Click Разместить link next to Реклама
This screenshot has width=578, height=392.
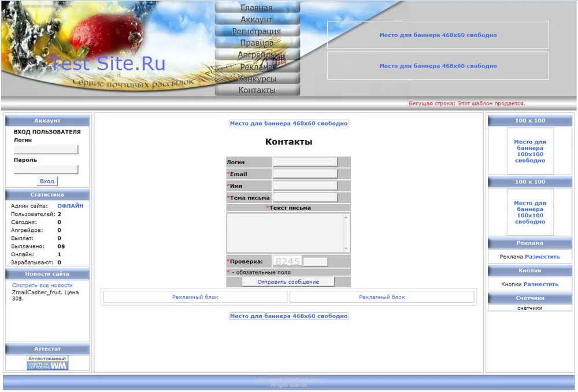pos(542,257)
